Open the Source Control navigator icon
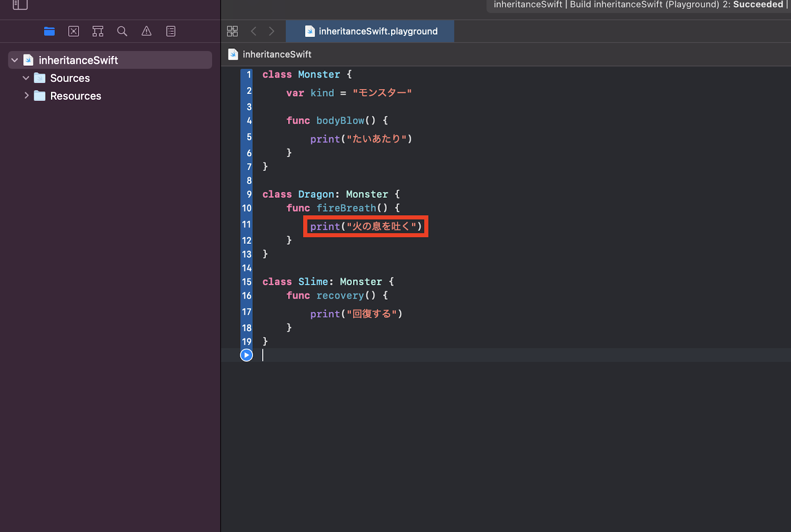Image resolution: width=791 pixels, height=532 pixels. (74, 31)
